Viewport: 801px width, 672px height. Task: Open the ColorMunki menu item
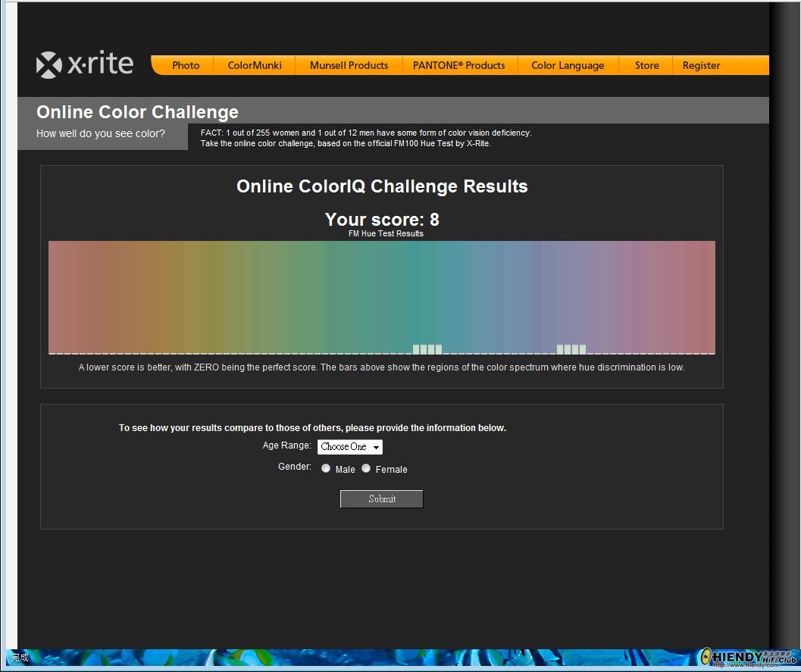point(255,65)
